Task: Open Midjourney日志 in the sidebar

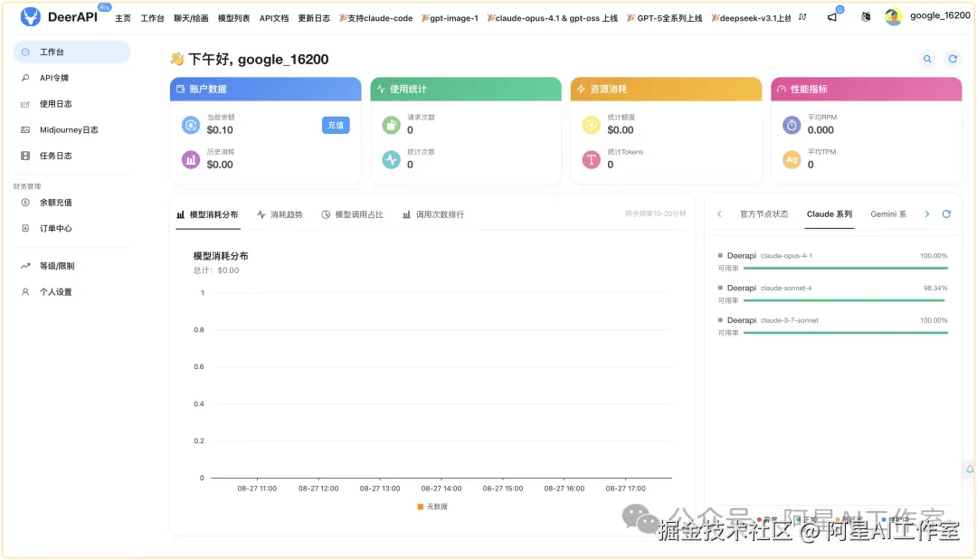Action: click(72, 130)
